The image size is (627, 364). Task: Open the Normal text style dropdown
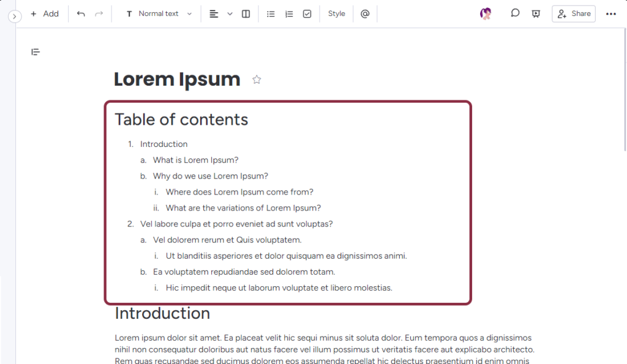[159, 13]
